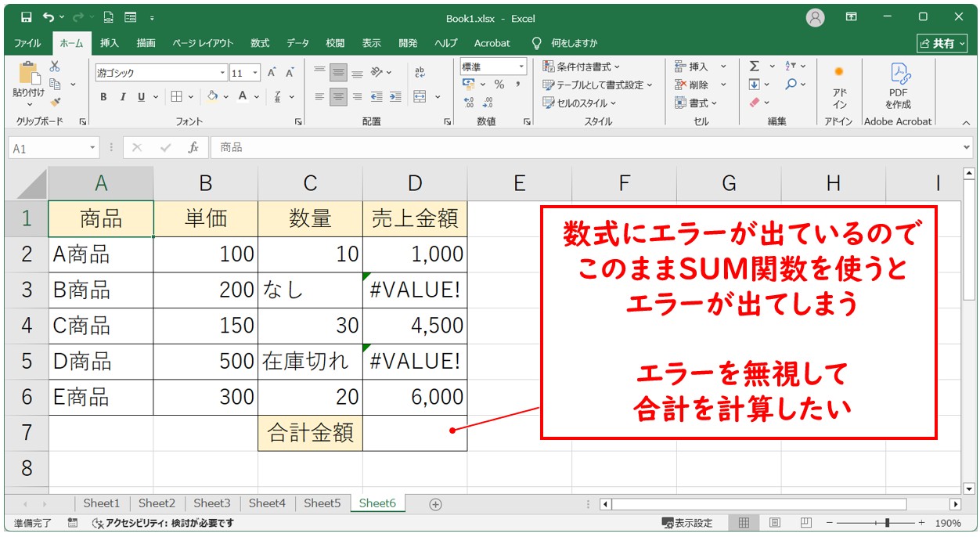Select cell D7 next to 合計金額

pyautogui.click(x=414, y=433)
